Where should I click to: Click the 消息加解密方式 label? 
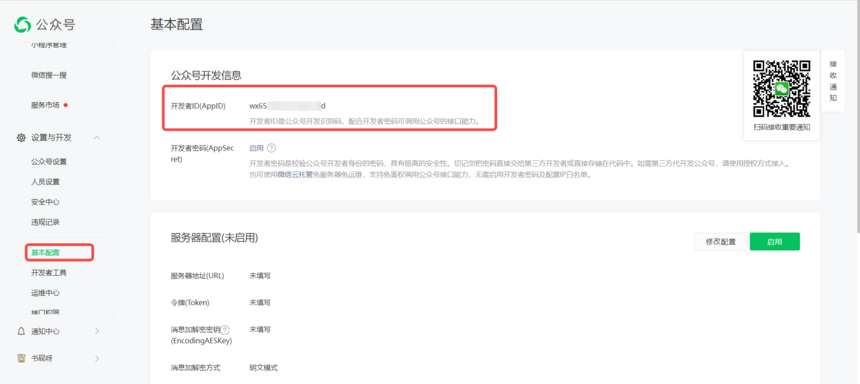click(195, 368)
